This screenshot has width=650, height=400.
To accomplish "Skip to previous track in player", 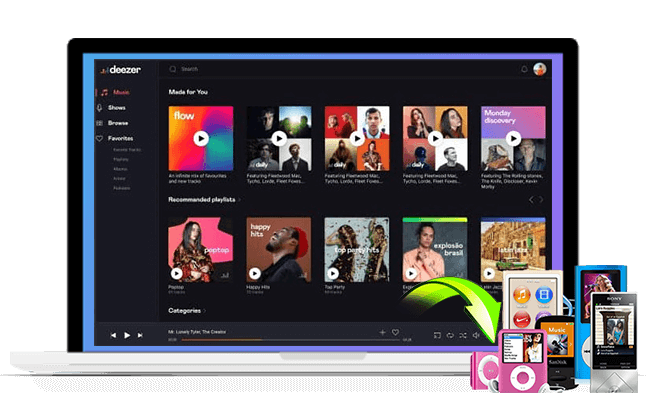I will pyautogui.click(x=113, y=335).
